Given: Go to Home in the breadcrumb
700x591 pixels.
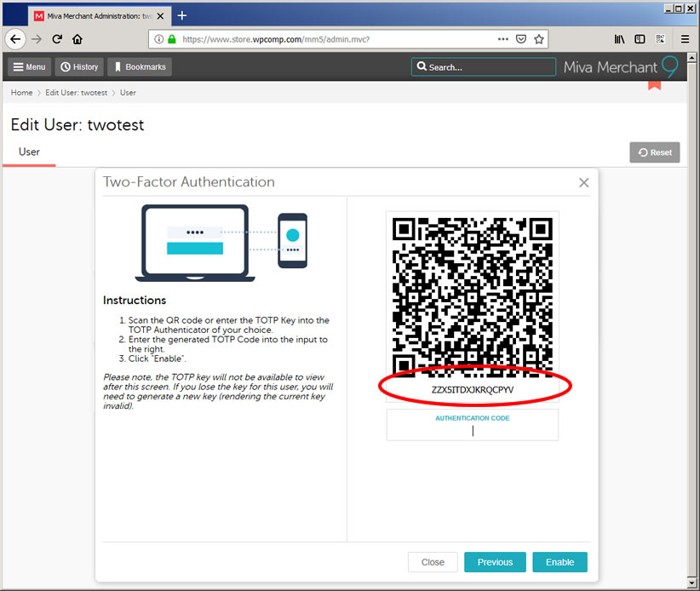Looking at the screenshot, I should [x=21, y=93].
